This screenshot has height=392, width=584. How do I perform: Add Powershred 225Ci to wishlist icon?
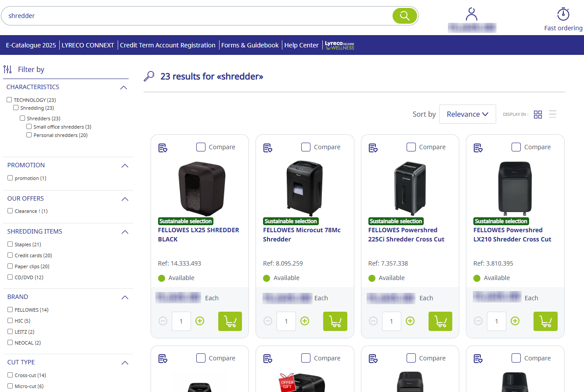click(x=373, y=148)
